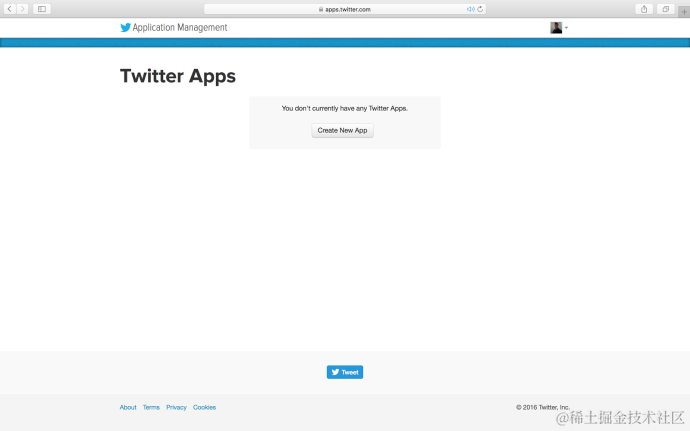Expand the account dropdown arrow beside the avatar

pyautogui.click(x=566, y=28)
